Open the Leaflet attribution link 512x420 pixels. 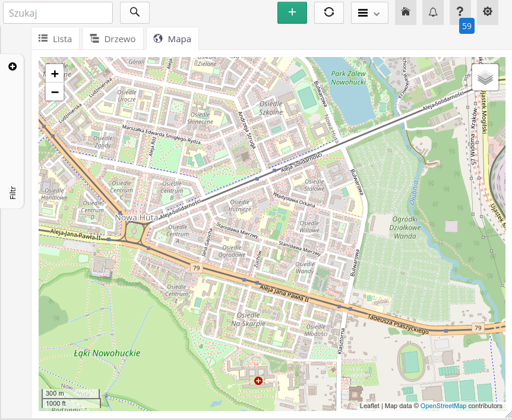369,406
